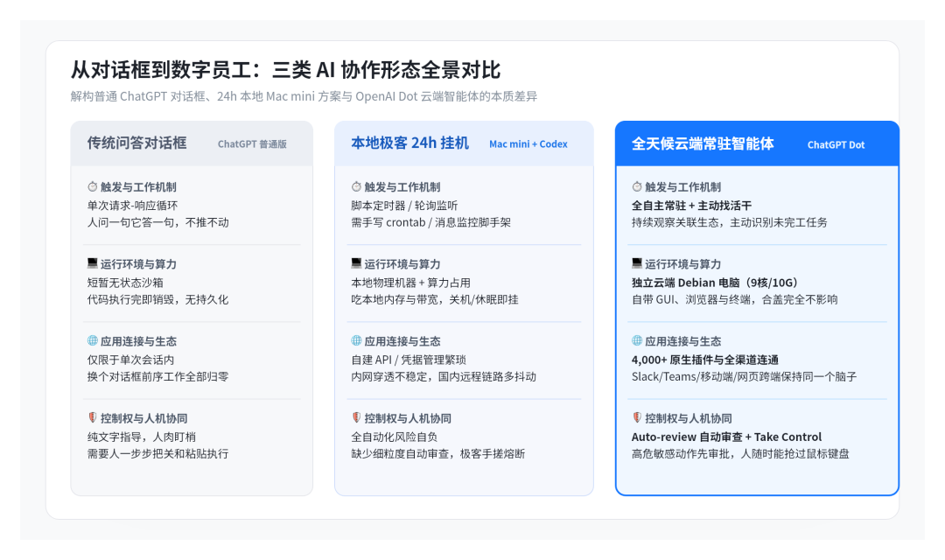Click 应用连接与生态 heading in 本地极客 card
Screen dimensions: 945x560
click(402, 341)
